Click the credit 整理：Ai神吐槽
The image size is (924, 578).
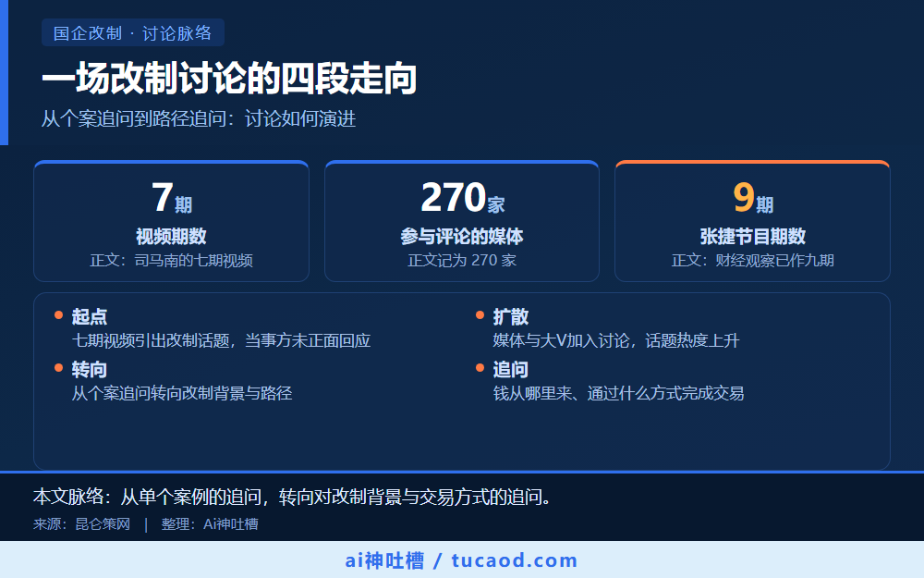210,523
